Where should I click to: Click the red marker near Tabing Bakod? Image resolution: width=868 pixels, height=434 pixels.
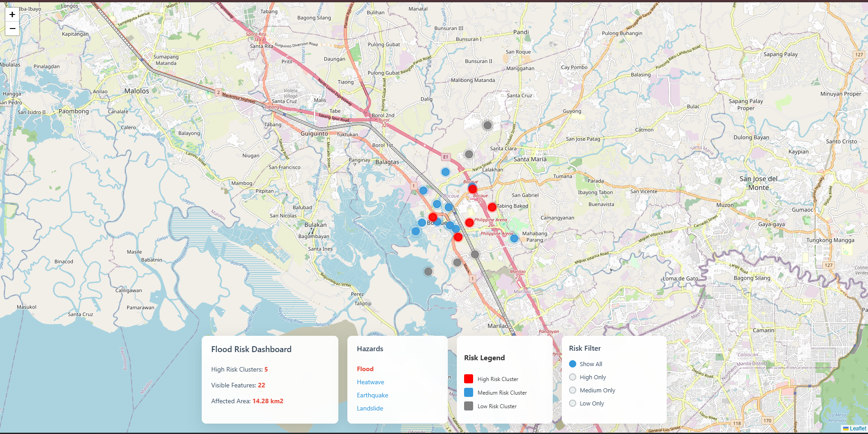click(492, 207)
